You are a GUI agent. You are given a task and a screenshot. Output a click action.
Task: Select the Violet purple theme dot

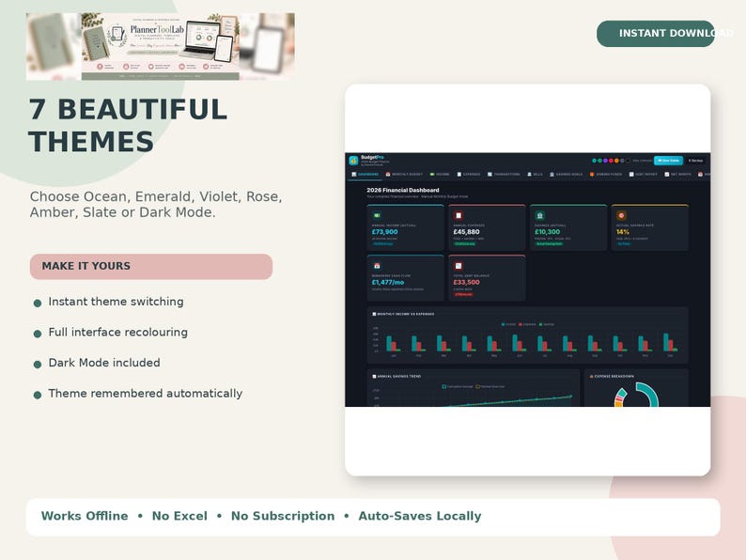605,161
